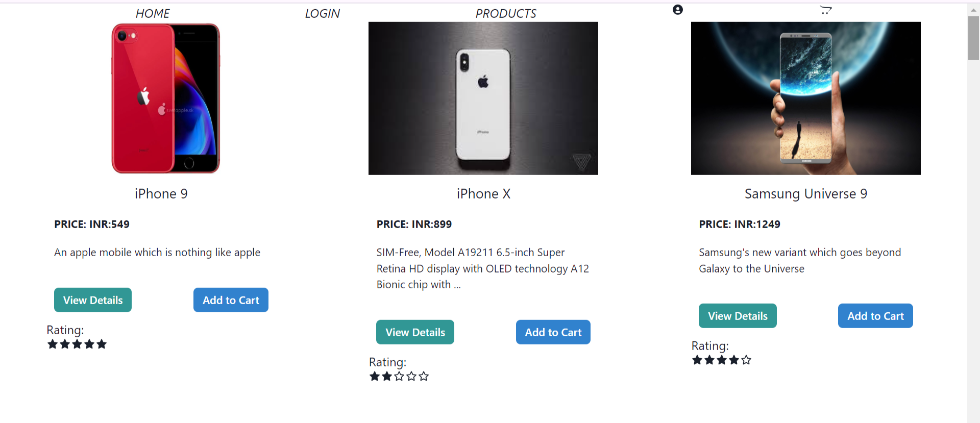
Task: Click the first star of iPhone 9 rating
Action: point(53,344)
